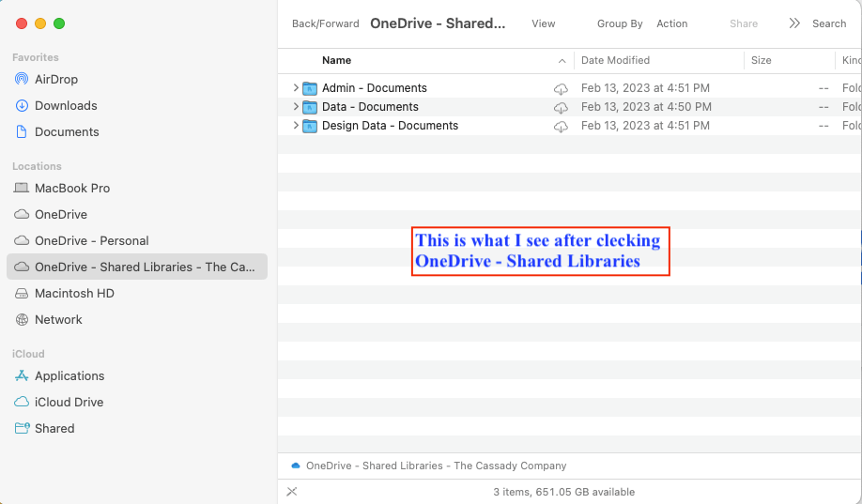
Task: Select the Design Data - Documents row name
Action: coord(390,126)
